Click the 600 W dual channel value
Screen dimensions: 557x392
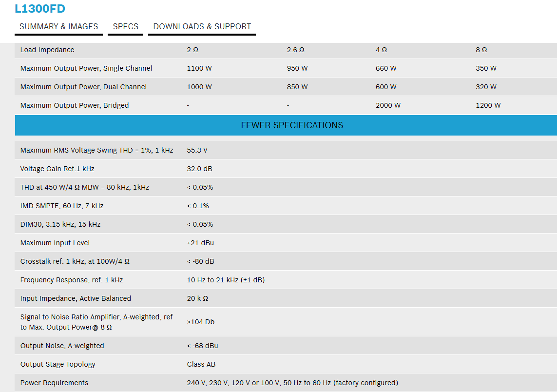pos(386,87)
